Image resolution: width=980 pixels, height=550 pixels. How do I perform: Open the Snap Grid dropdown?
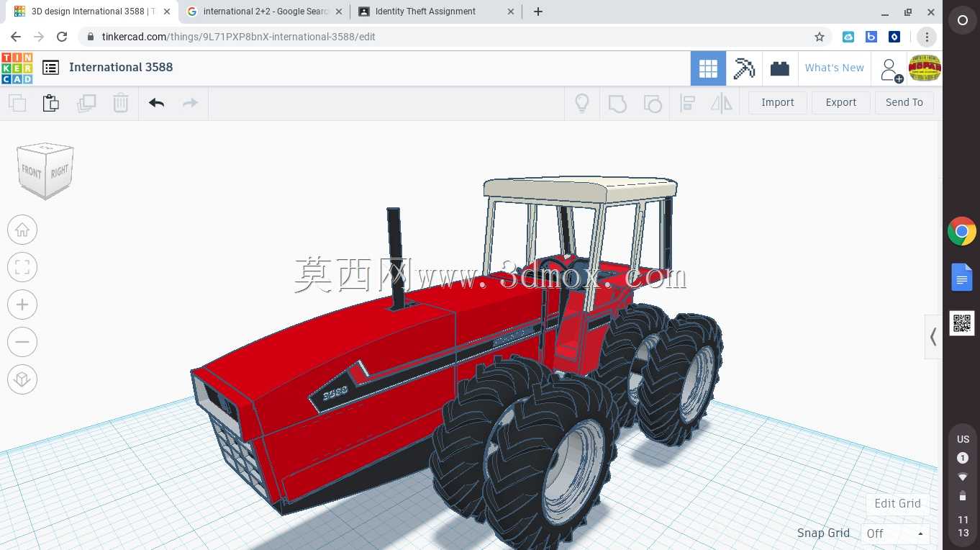pyautogui.click(x=895, y=533)
